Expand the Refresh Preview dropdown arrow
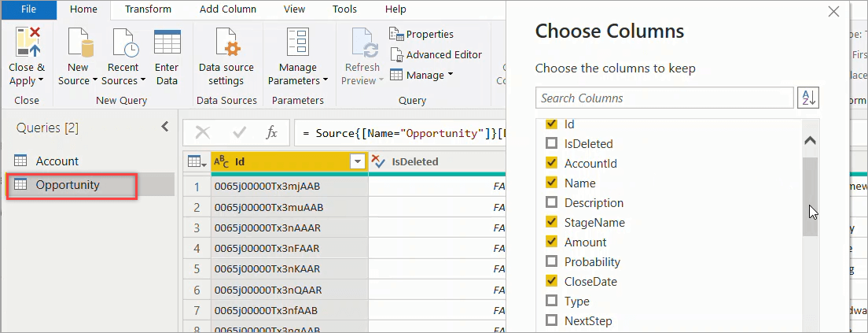This screenshot has width=868, height=333. click(381, 81)
